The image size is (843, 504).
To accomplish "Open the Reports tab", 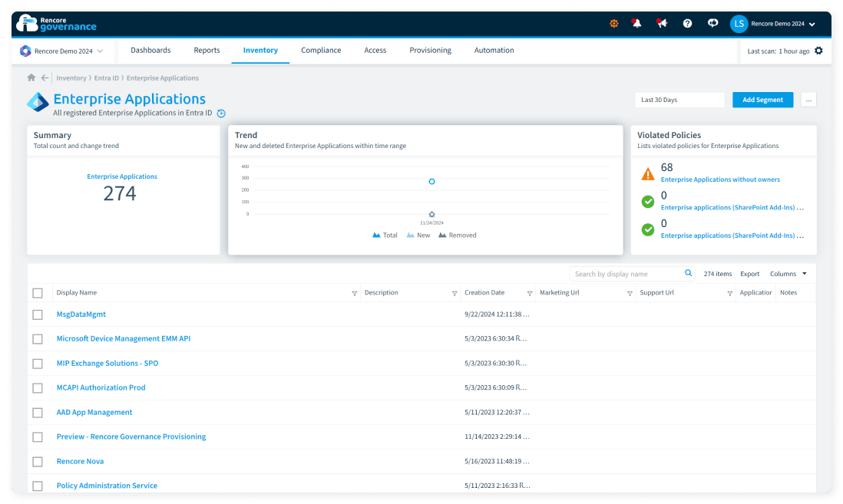I will pos(207,50).
